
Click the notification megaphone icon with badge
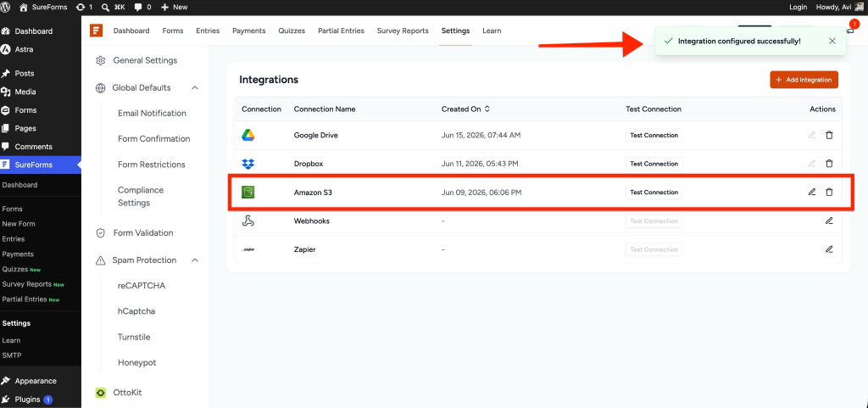pos(850,31)
